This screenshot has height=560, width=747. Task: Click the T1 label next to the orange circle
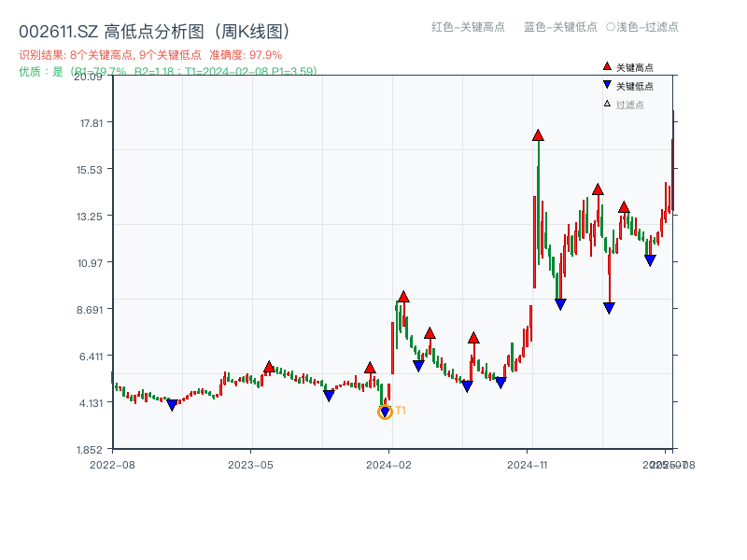pos(402,409)
